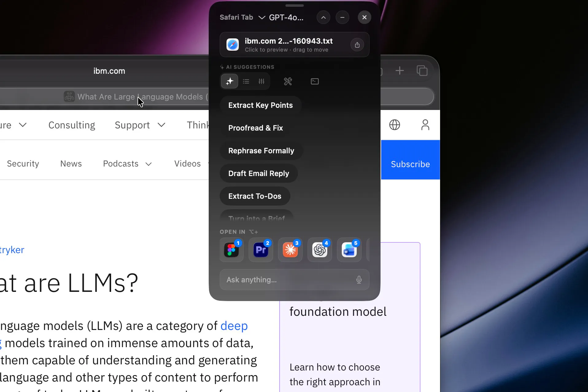Image resolution: width=588 pixels, height=392 pixels.
Task: Open in Premiere Pro app icon
Action: 261,250
